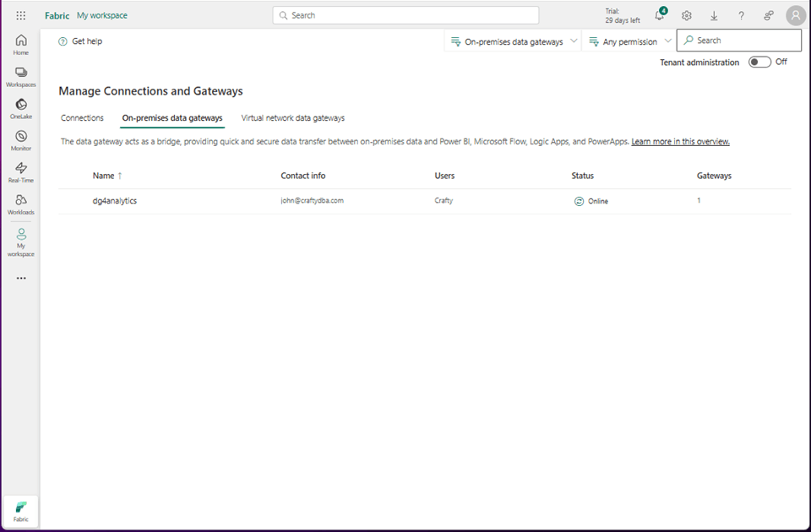Focus the gateways list Search field

click(x=738, y=41)
